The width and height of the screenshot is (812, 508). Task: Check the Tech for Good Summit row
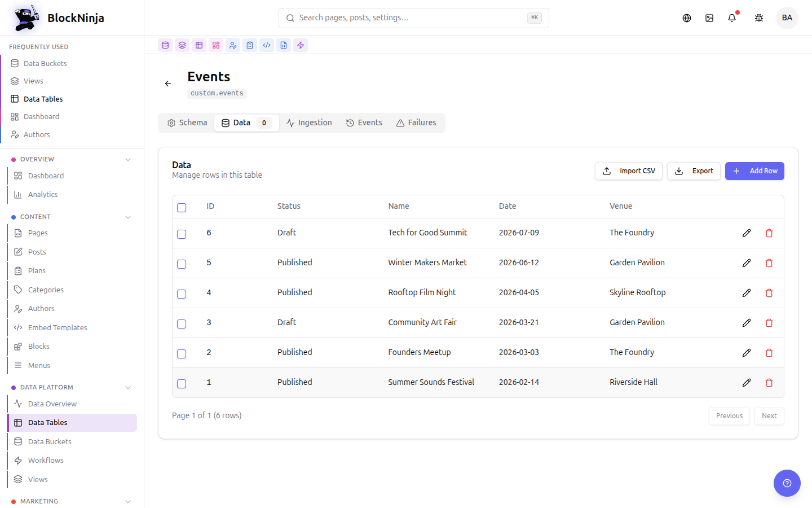click(182, 234)
